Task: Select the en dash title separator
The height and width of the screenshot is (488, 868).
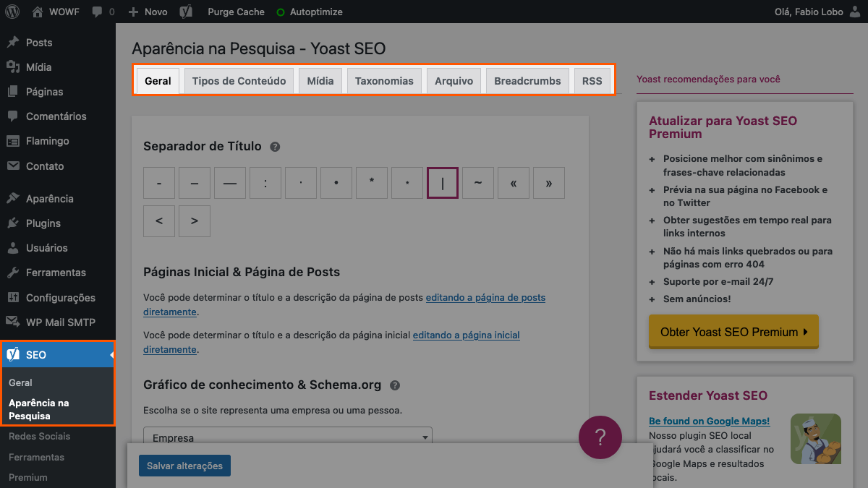Action: [x=195, y=183]
